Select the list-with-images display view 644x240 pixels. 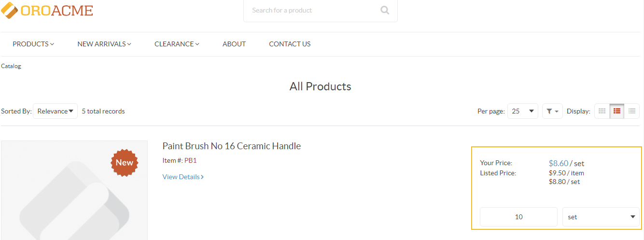tap(617, 111)
